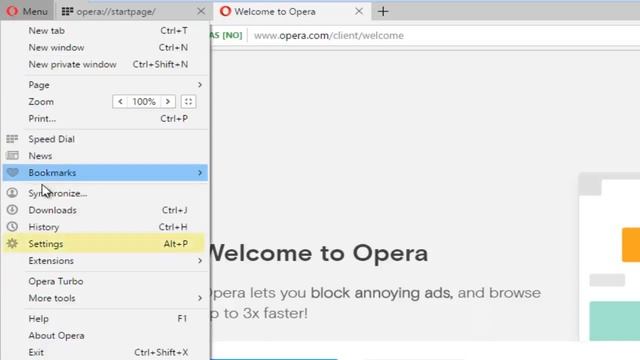Open Settings menu item
The image size is (640, 360).
point(106,244)
